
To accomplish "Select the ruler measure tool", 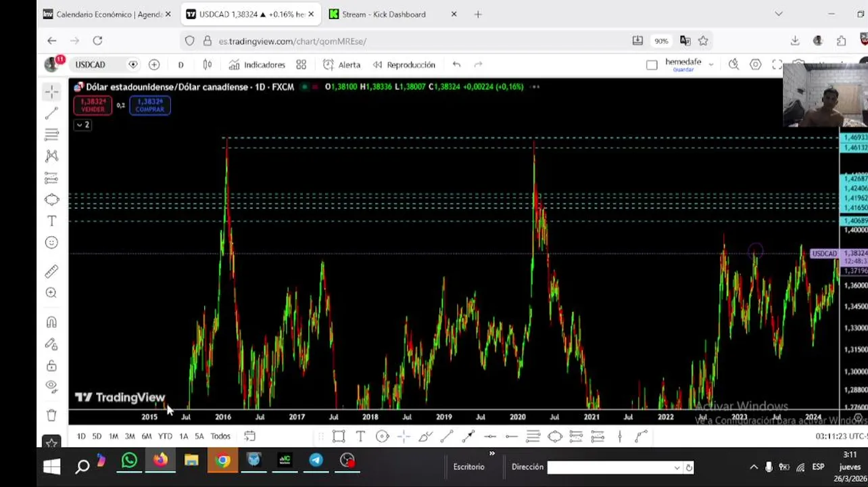I will point(51,271).
